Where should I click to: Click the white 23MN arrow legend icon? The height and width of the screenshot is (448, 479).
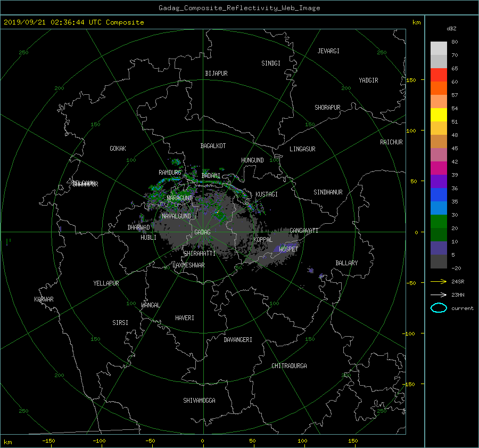tap(439, 295)
